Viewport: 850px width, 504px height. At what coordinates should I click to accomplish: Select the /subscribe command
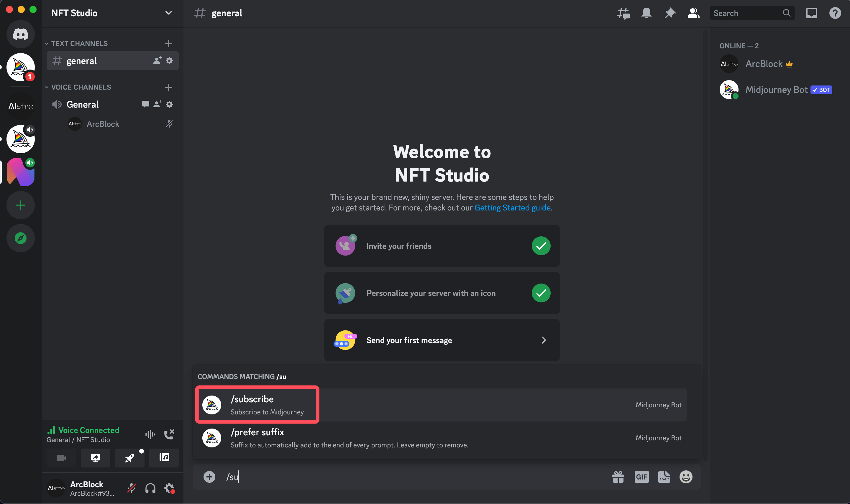[257, 404]
